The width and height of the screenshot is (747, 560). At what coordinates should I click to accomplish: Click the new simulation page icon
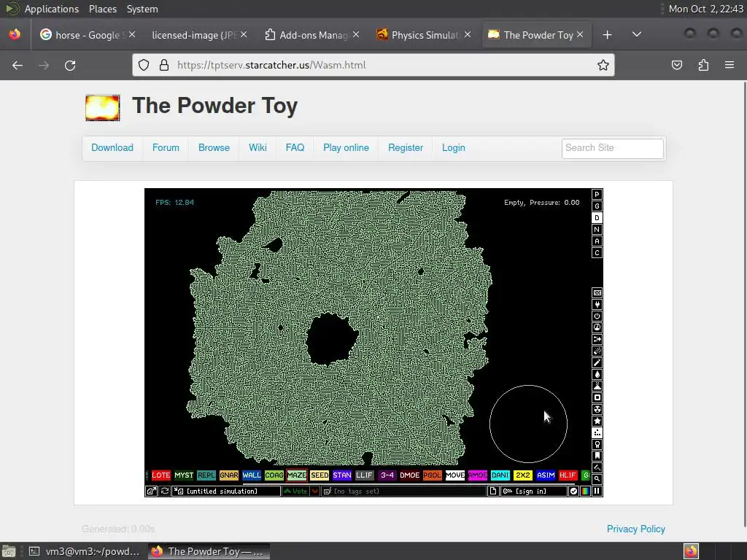[493, 491]
